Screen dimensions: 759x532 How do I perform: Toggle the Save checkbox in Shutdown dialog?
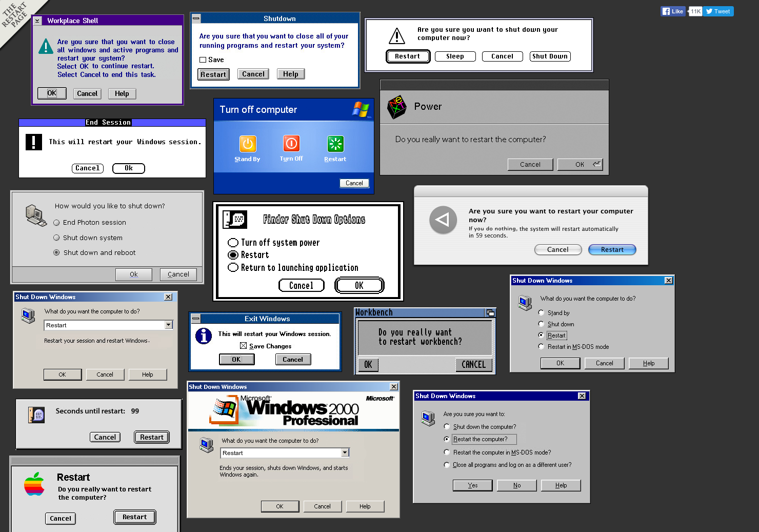tap(203, 60)
